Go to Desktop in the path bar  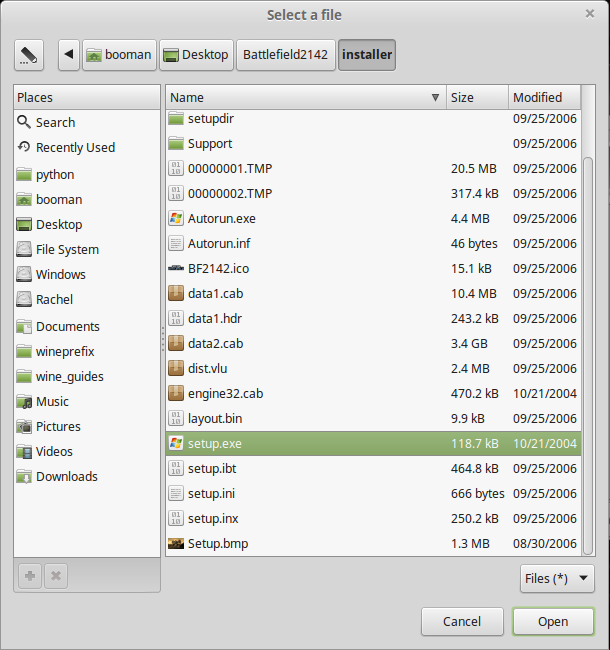196,55
